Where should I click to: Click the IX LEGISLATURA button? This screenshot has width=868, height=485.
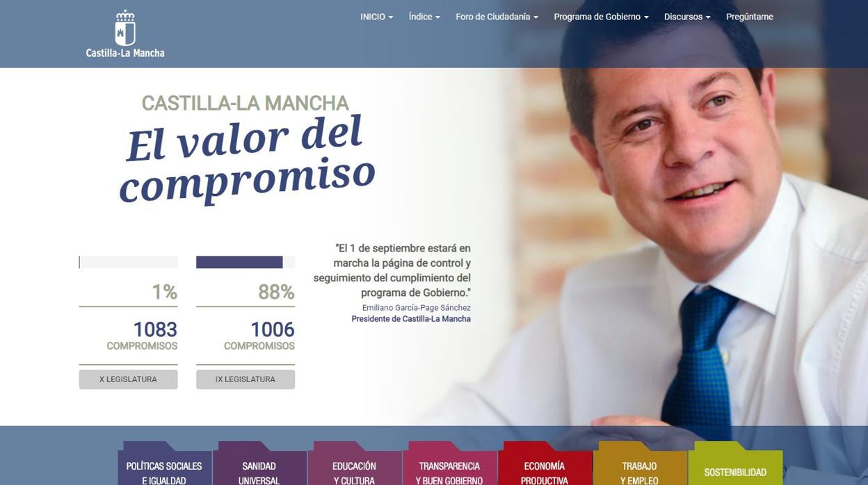(246, 379)
